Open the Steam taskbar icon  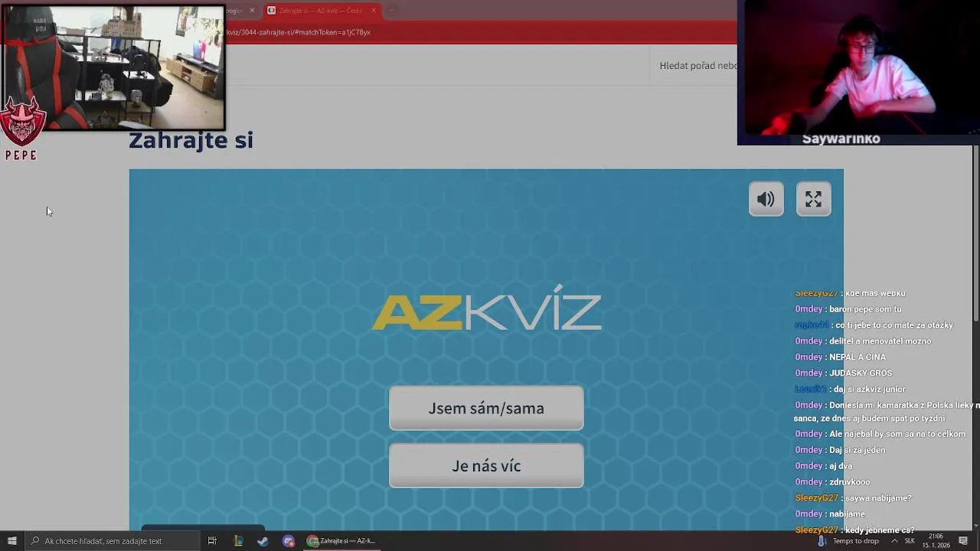click(x=263, y=541)
